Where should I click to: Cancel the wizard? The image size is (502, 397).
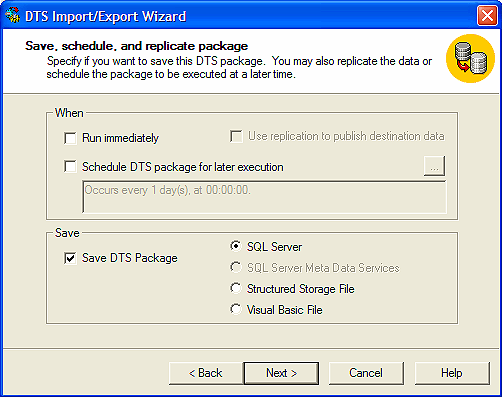click(x=366, y=373)
